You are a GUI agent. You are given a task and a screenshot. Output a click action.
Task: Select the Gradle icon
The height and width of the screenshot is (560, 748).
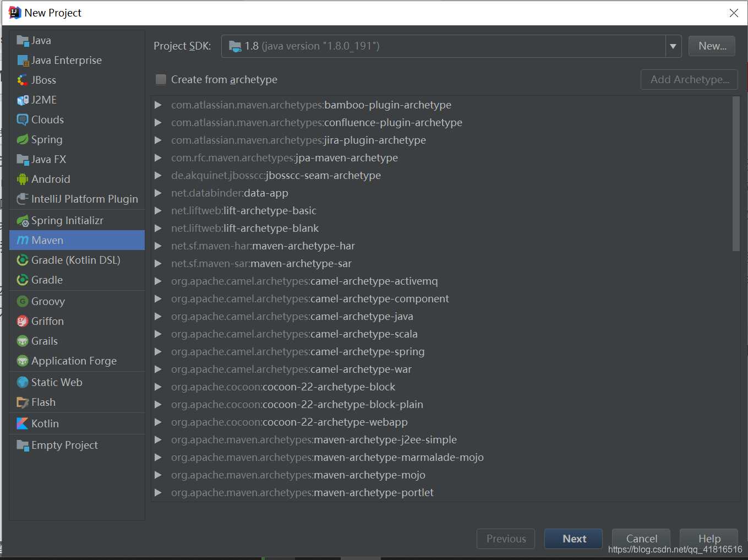click(x=23, y=280)
